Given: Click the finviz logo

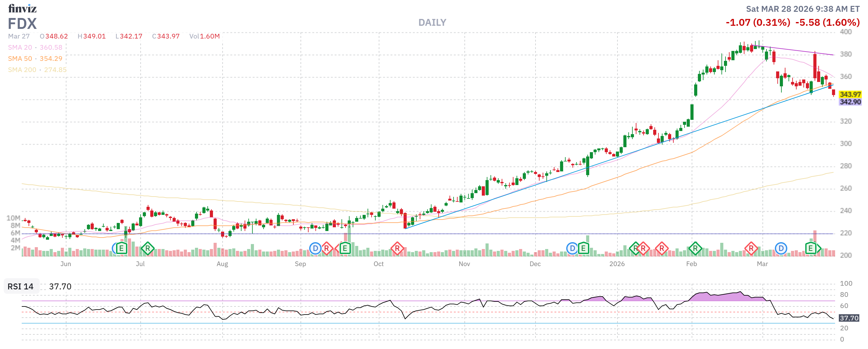Looking at the screenshot, I should 22,8.
